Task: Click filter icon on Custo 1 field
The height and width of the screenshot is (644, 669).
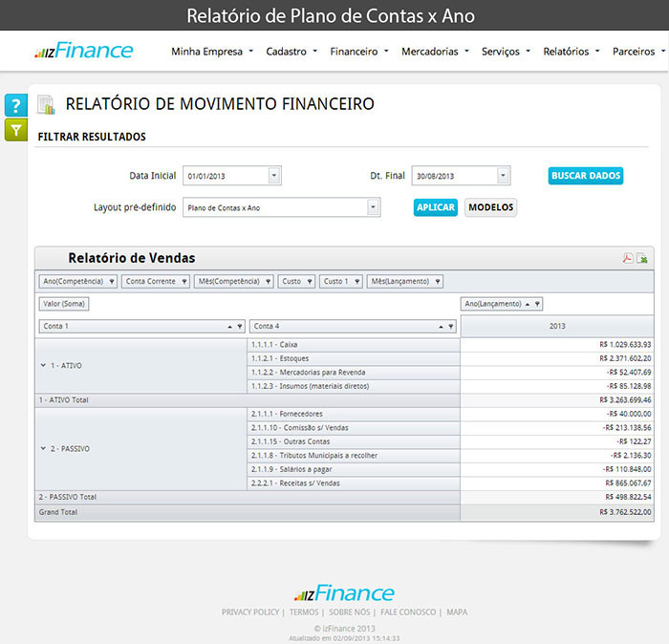Action: 357,282
